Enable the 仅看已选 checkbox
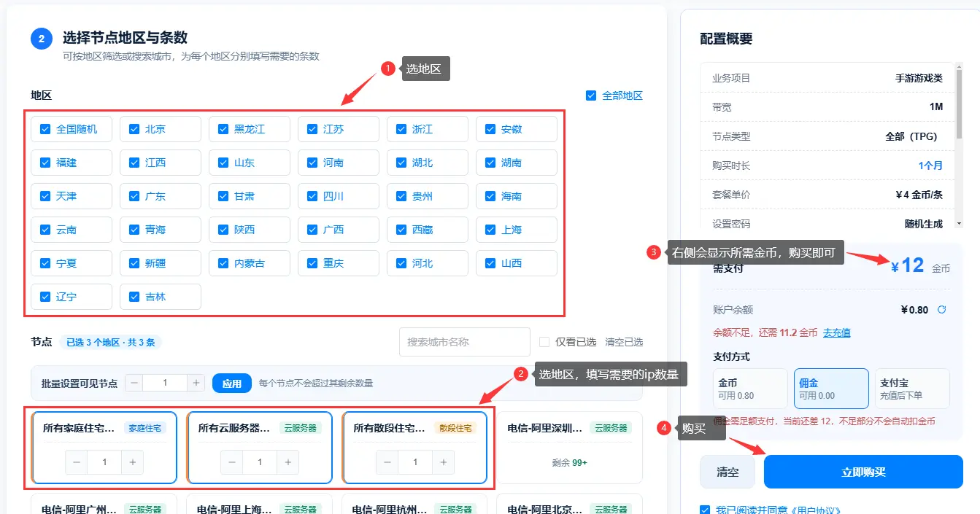This screenshot has height=514, width=980. (544, 342)
